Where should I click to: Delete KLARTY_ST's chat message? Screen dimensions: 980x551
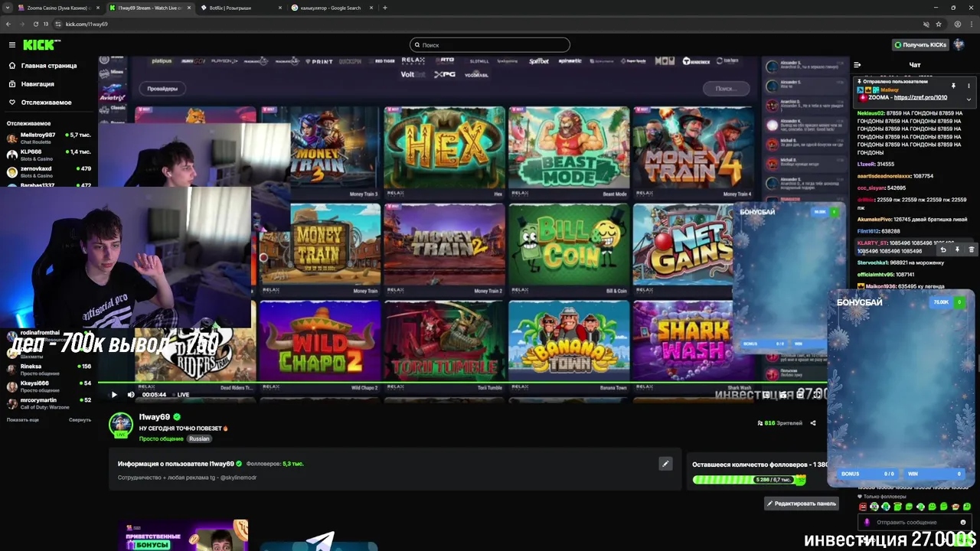tap(971, 249)
